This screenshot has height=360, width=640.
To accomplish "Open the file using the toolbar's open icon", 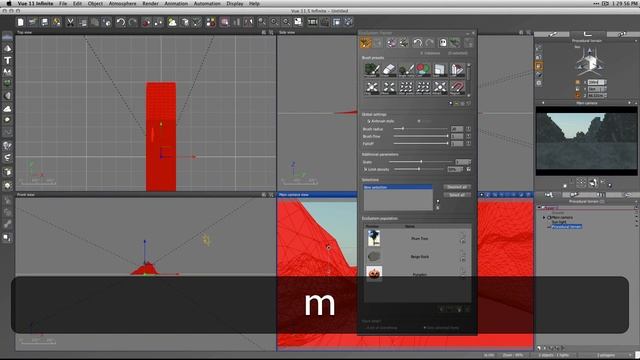I will pos(33,22).
